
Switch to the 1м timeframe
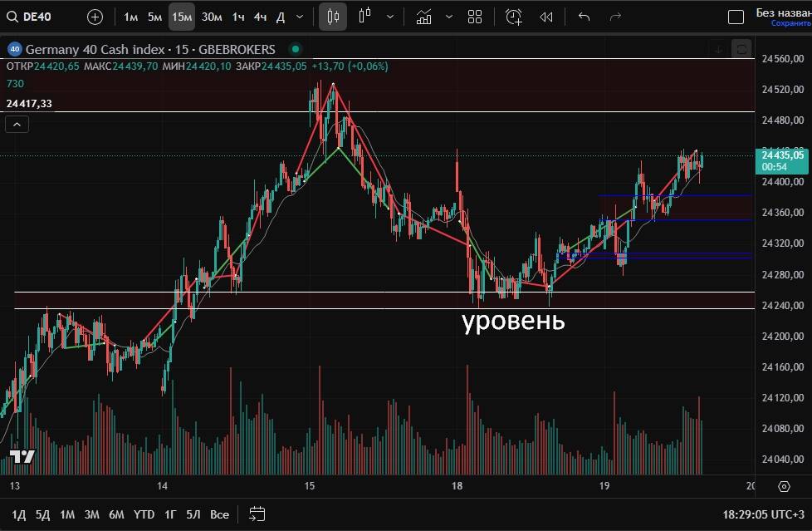tap(131, 17)
